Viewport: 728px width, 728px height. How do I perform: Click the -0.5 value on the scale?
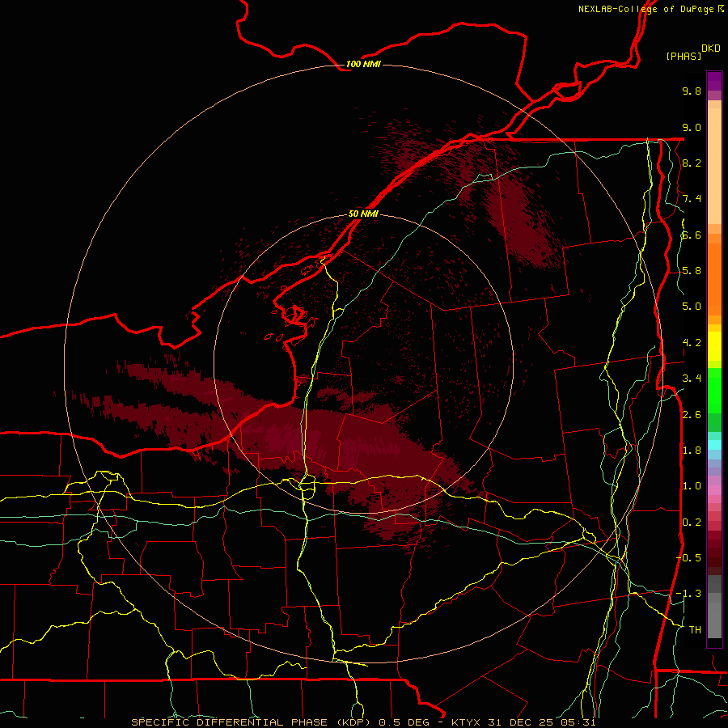coord(688,558)
